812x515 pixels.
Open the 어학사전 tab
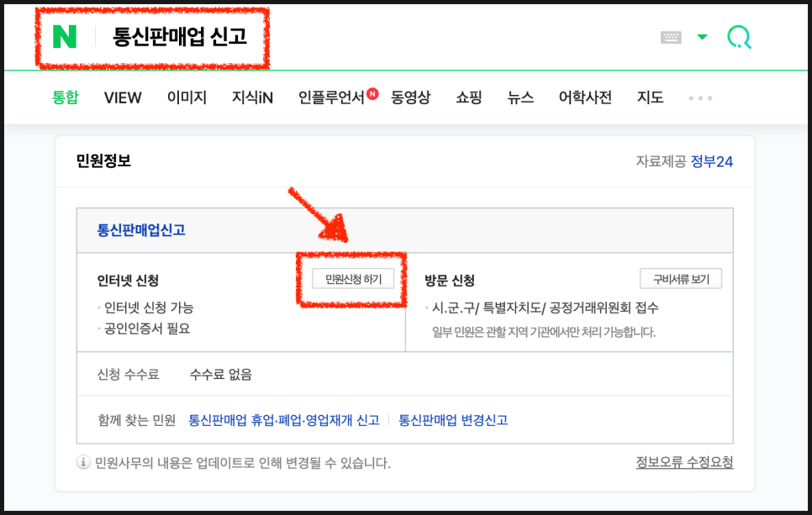[x=585, y=97]
